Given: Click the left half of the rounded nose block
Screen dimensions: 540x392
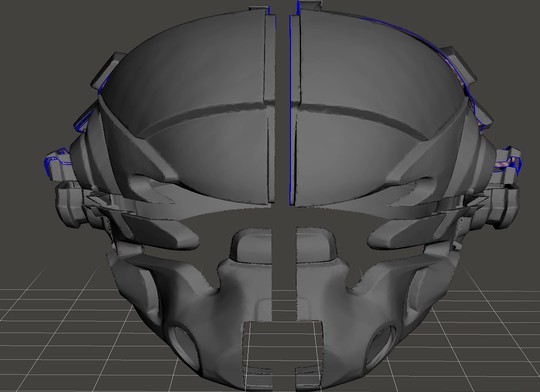Looking at the screenshot, I should click(x=251, y=245).
